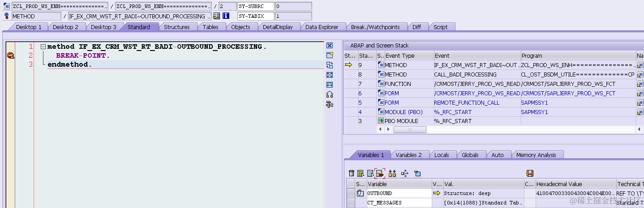Click the event type icon of PBO MODULE row
Image resolution: width=644 pixels, height=208 pixels.
pyautogui.click(x=381, y=121)
